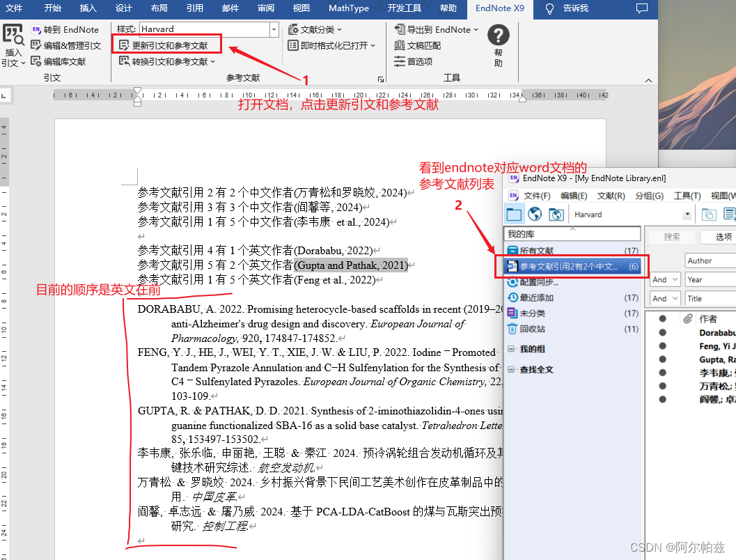This screenshot has width=736, height=560.
Task: Click Edit Library Reference icon
Action: (36, 61)
